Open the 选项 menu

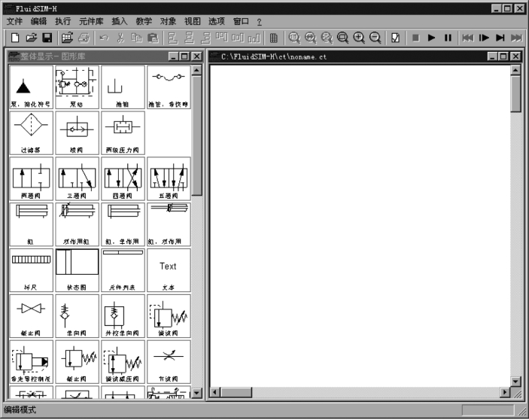click(x=217, y=22)
